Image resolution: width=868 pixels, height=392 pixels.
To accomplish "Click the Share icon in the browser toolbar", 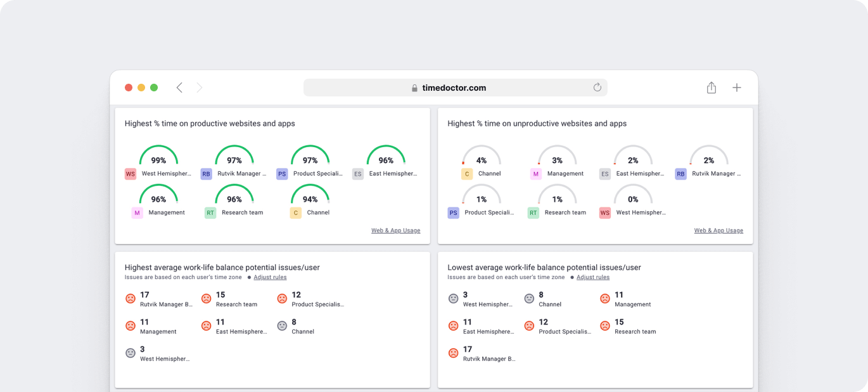I will pos(711,87).
